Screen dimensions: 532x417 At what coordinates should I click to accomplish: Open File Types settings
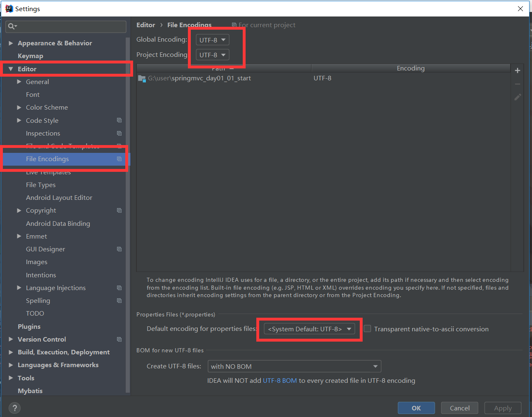(41, 185)
